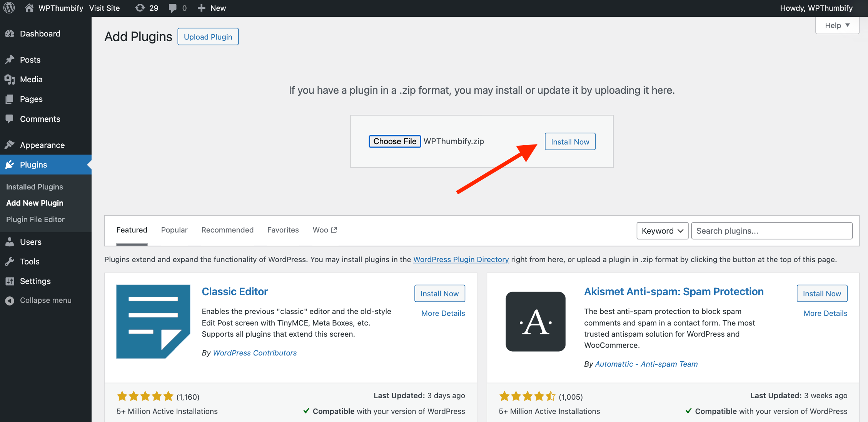Open the Howdy, WPThumbify account menu
The image size is (868, 422).
point(816,8)
